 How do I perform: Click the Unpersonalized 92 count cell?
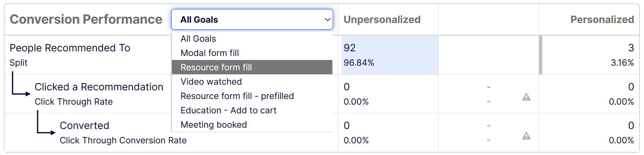pyautogui.click(x=350, y=48)
